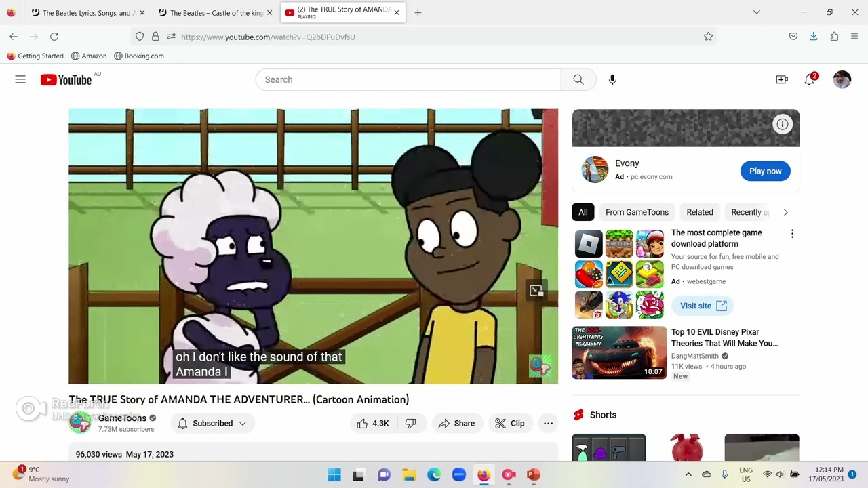
Task: Go back with the browser back arrow
Action: [x=14, y=37]
